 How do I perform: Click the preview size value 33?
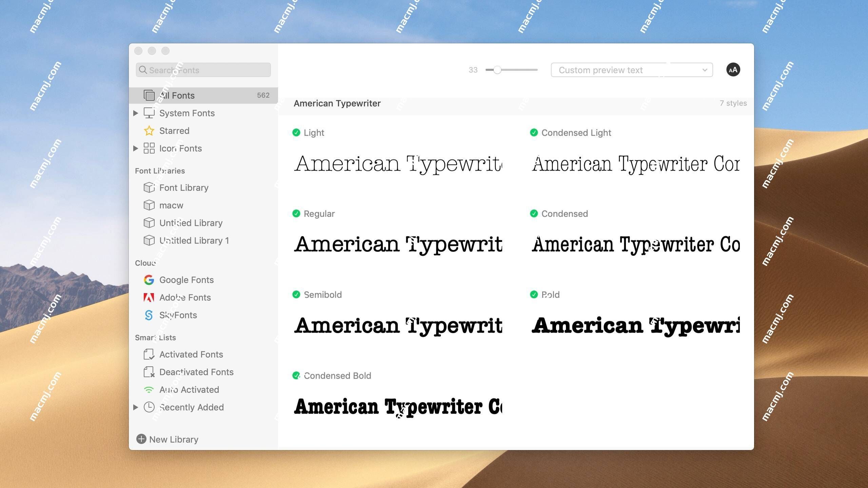click(473, 70)
